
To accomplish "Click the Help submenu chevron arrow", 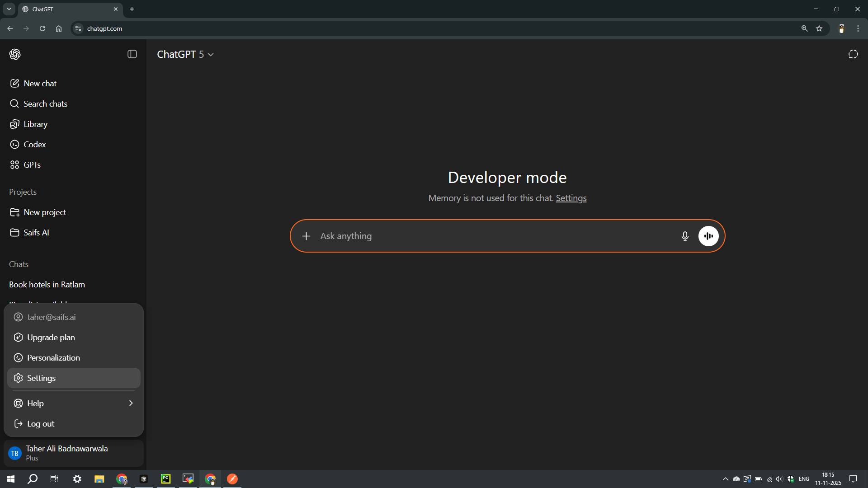I will click(131, 403).
